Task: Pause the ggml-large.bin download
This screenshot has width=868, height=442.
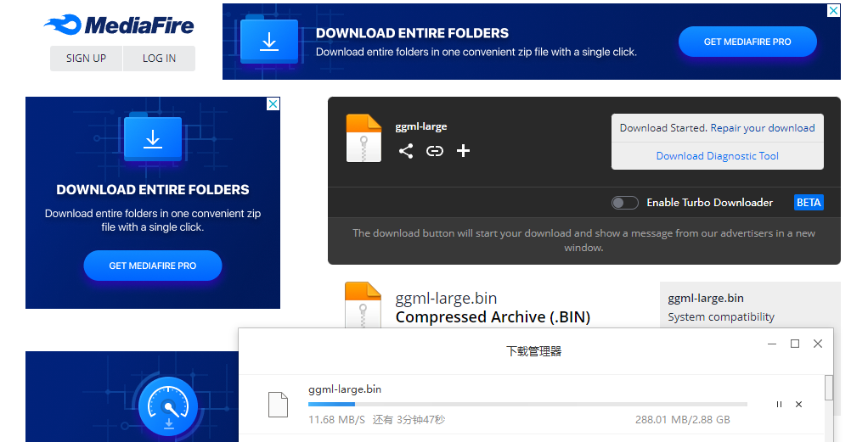Action: pos(779,405)
